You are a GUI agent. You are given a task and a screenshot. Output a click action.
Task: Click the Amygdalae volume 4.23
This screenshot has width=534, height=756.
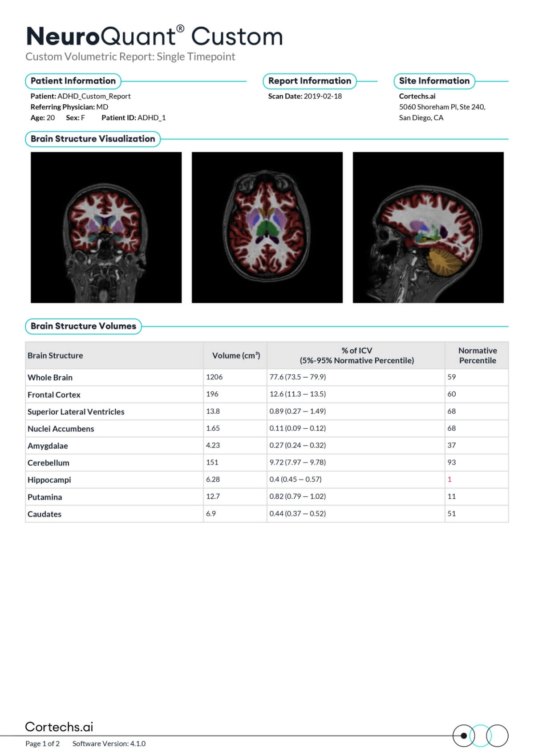tap(213, 445)
